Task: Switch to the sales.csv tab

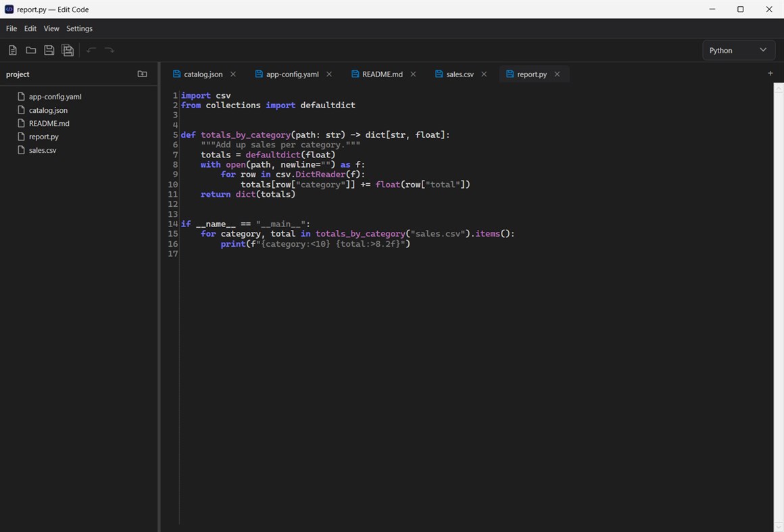Action: point(460,74)
